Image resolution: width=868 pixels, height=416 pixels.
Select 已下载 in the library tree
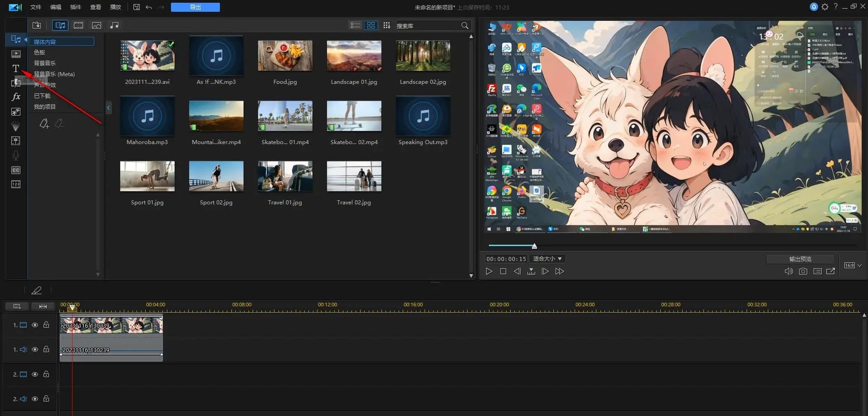[42, 96]
